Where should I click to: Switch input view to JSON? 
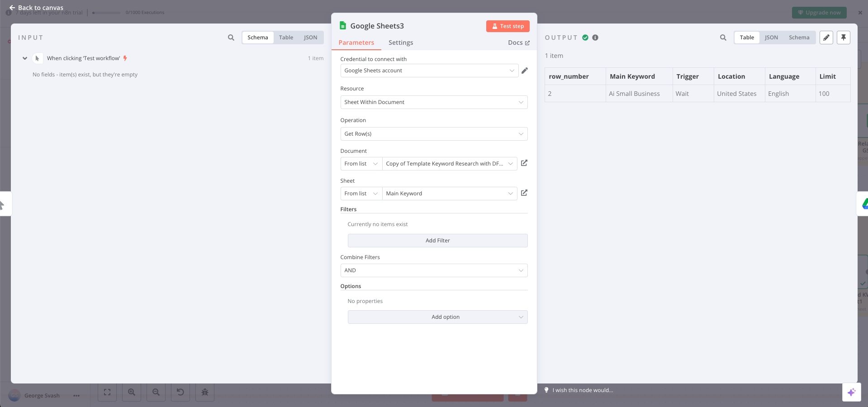click(x=310, y=38)
